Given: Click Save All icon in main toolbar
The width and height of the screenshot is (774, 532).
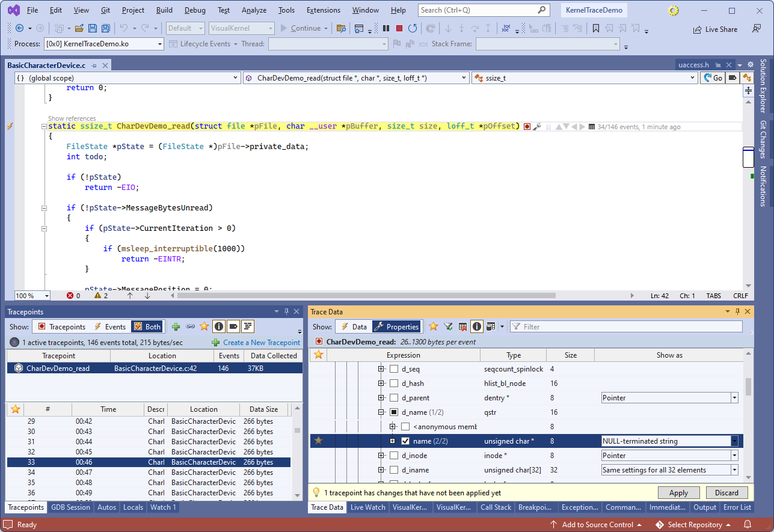Looking at the screenshot, I should (106, 28).
